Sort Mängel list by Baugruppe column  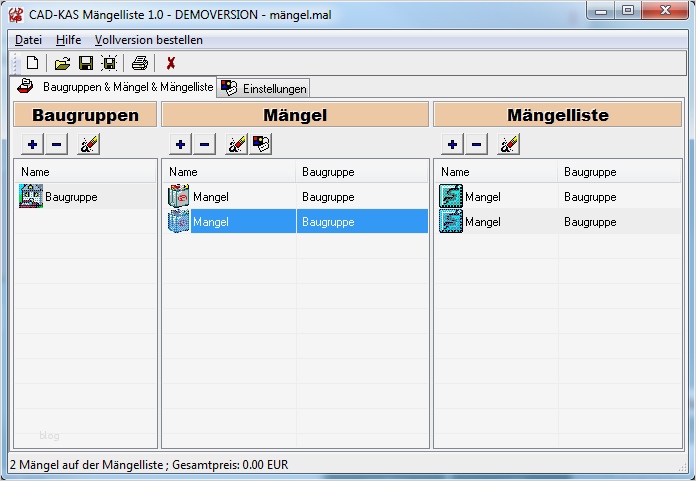(x=362, y=172)
